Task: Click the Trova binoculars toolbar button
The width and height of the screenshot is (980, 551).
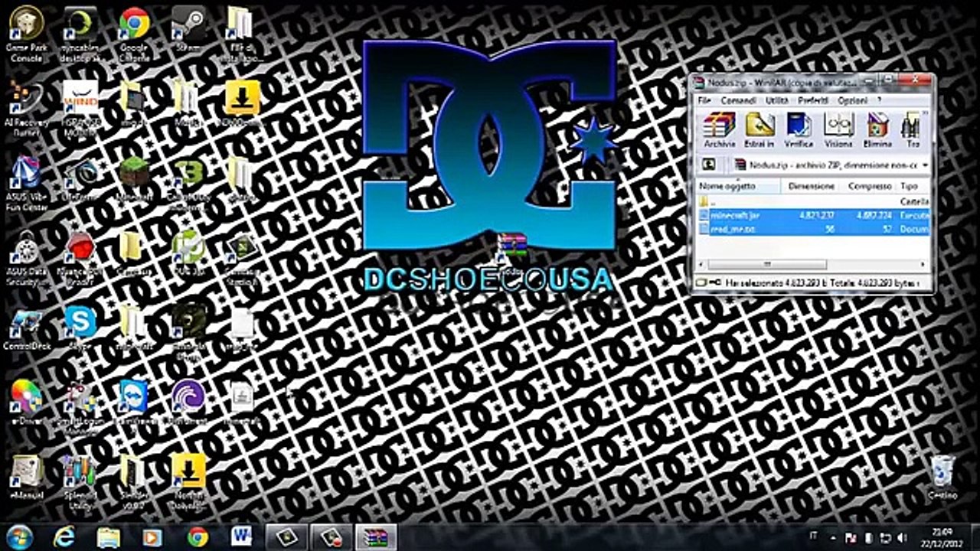Action: pyautogui.click(x=912, y=130)
